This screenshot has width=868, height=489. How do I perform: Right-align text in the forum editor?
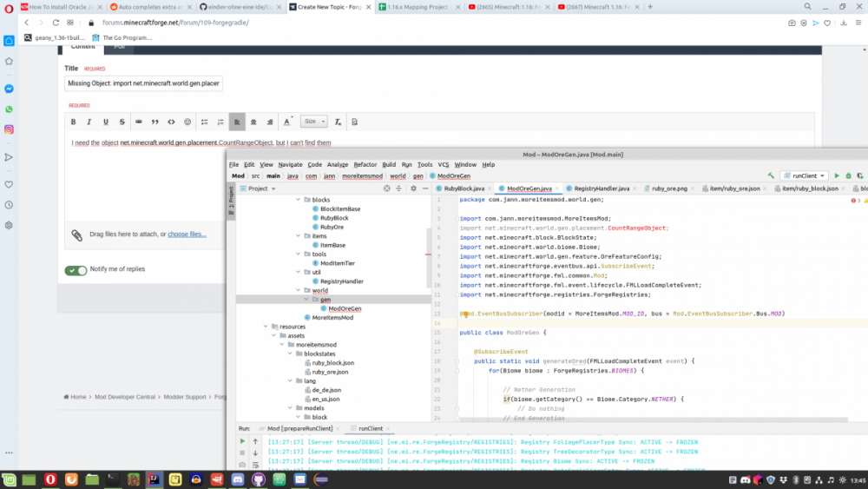[x=270, y=122]
